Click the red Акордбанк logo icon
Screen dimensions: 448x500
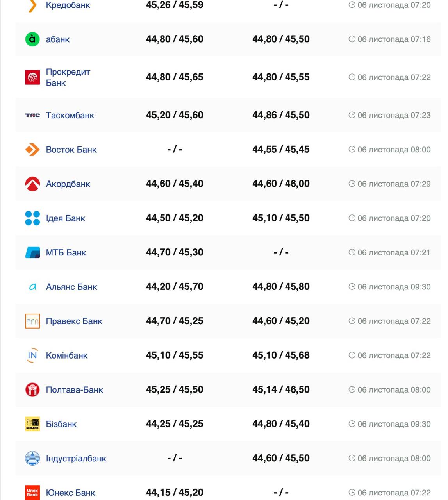[32, 184]
